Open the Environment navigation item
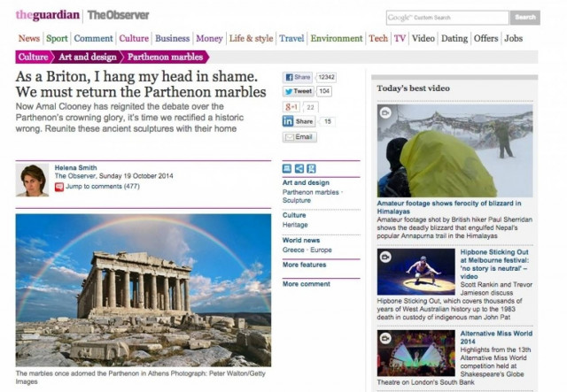Viewport: 567px width, 392px height. [x=337, y=38]
